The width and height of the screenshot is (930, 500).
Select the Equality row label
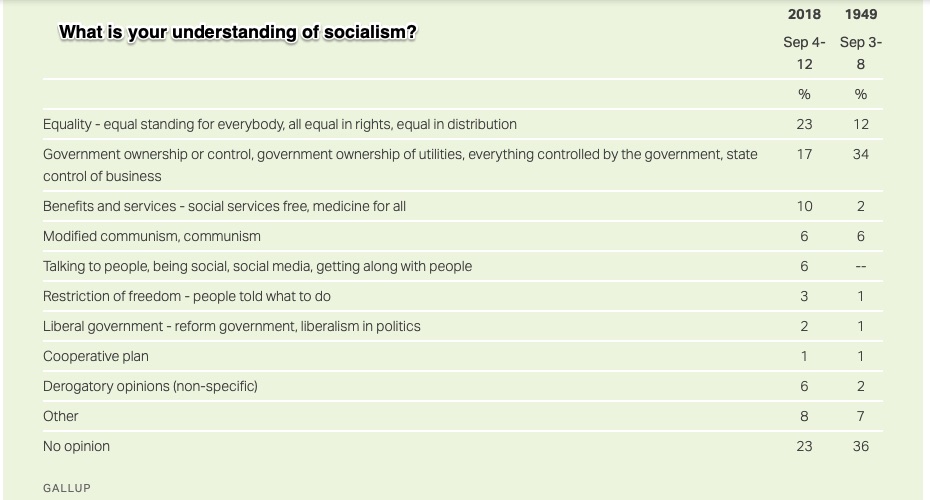click(x=279, y=125)
